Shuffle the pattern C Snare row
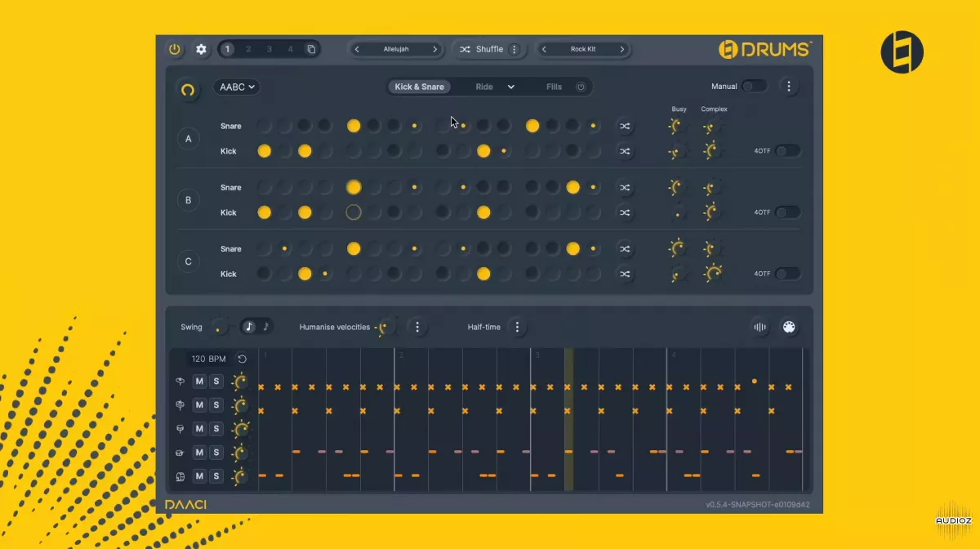The width and height of the screenshot is (980, 549). (625, 249)
